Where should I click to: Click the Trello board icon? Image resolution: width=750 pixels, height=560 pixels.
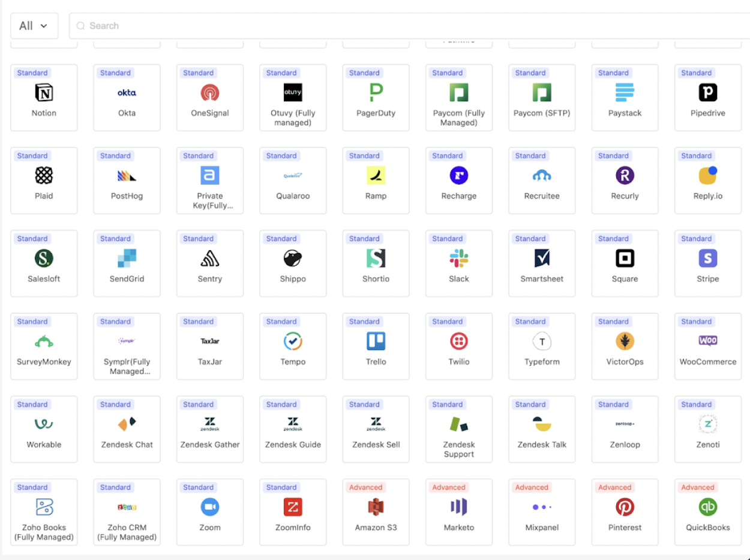pos(376,341)
